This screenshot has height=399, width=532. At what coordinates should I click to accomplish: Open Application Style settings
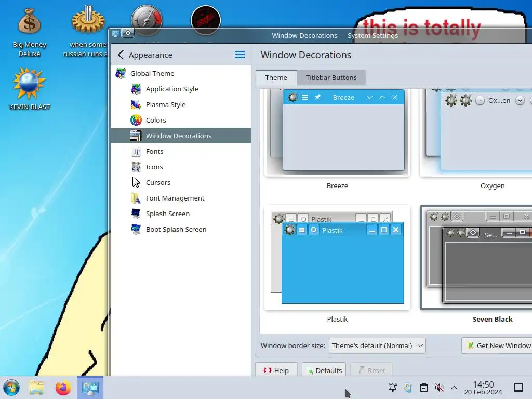[x=181, y=89]
